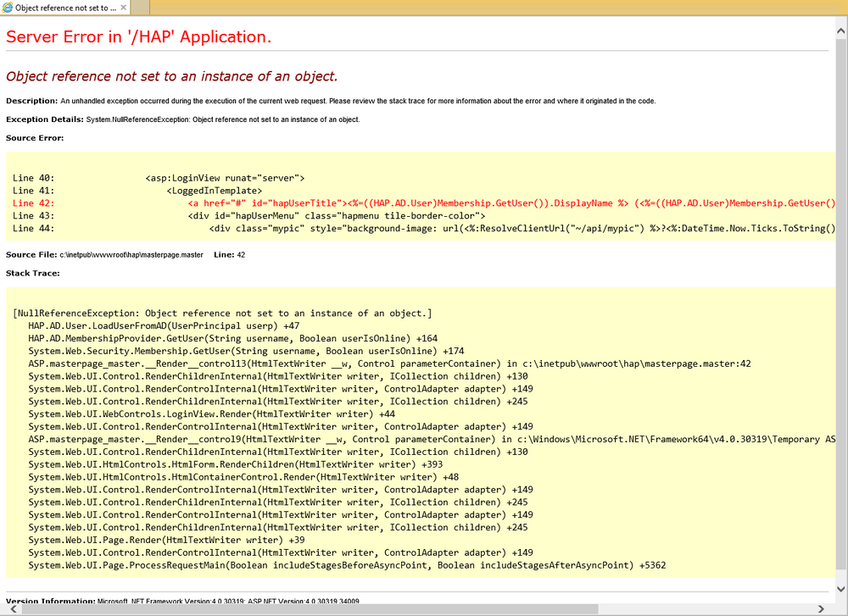Click the Internet Explorer icon on the tab
This screenshot has height=616, width=848.
point(8,8)
